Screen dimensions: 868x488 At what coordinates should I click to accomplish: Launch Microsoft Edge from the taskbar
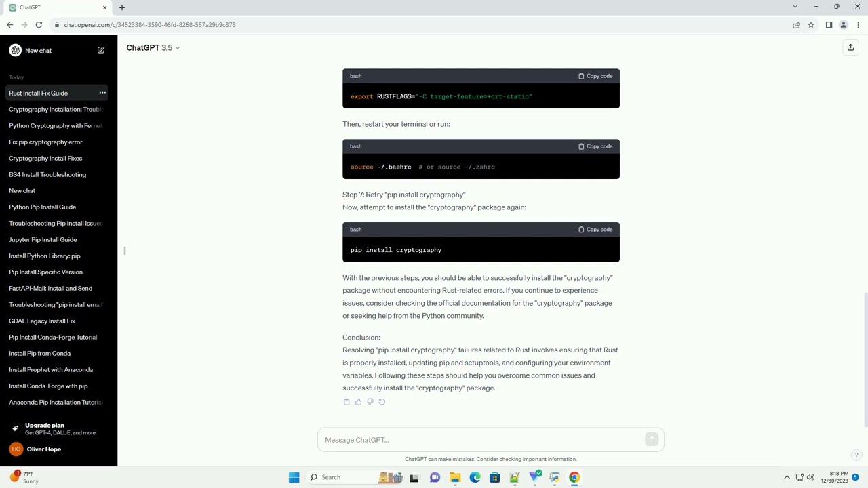coord(475,477)
